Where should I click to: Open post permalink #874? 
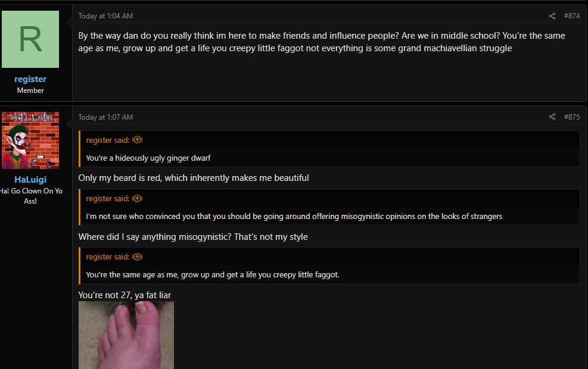(571, 16)
